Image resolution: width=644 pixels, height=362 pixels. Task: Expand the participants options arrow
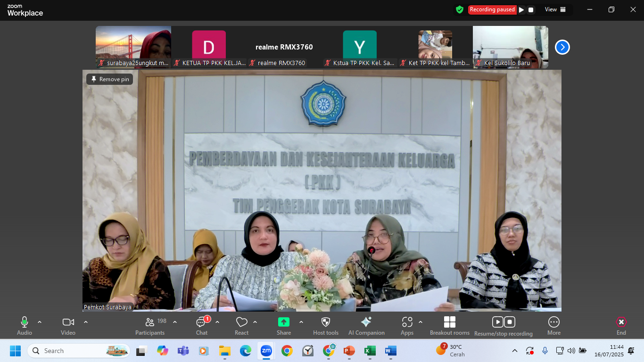175,322
